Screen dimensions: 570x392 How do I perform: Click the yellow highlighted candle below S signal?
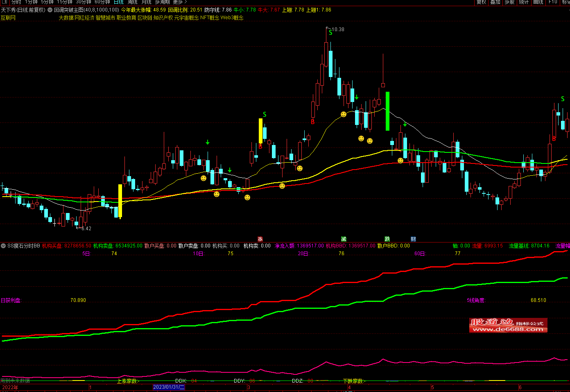click(260, 131)
